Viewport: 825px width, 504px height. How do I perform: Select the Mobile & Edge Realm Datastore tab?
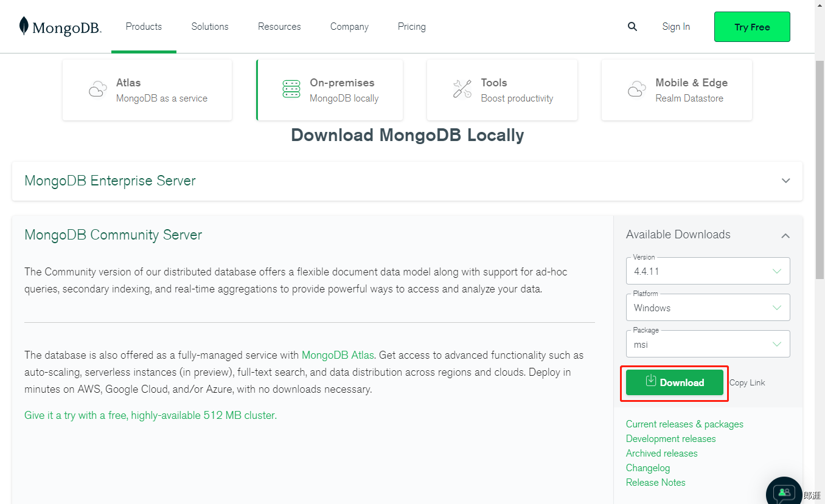[x=677, y=90]
